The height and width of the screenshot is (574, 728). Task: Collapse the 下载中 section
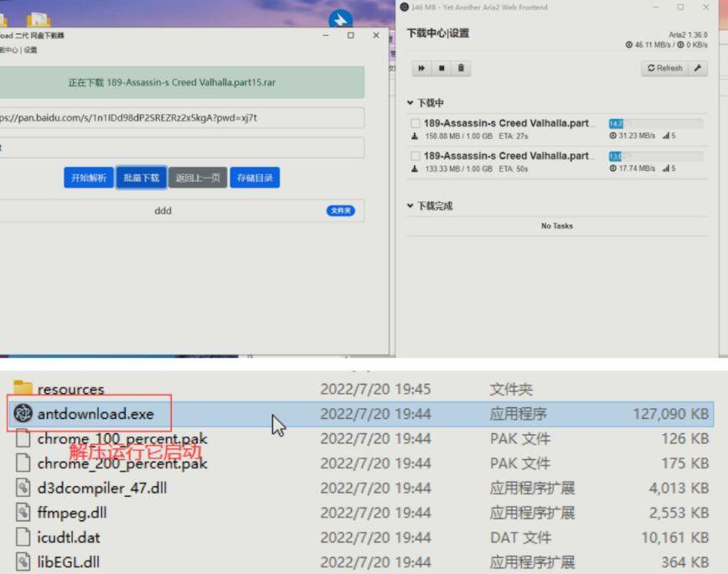pos(410,102)
